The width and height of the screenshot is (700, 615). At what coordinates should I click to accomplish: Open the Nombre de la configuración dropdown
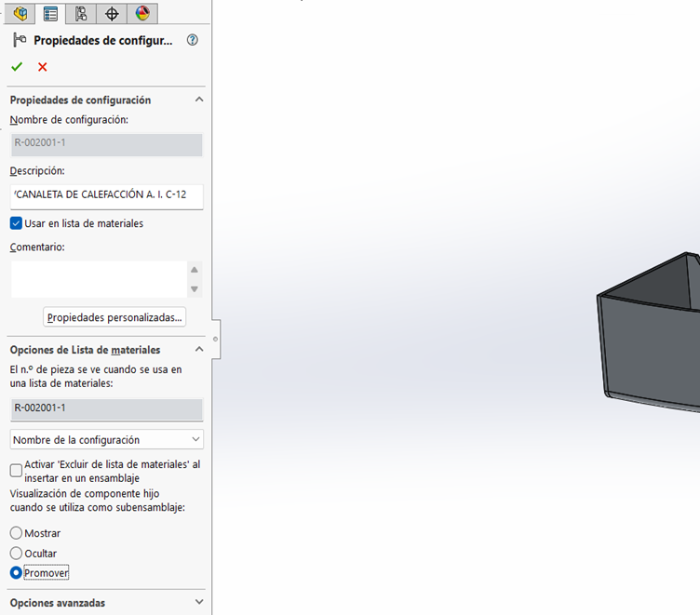[x=107, y=439]
